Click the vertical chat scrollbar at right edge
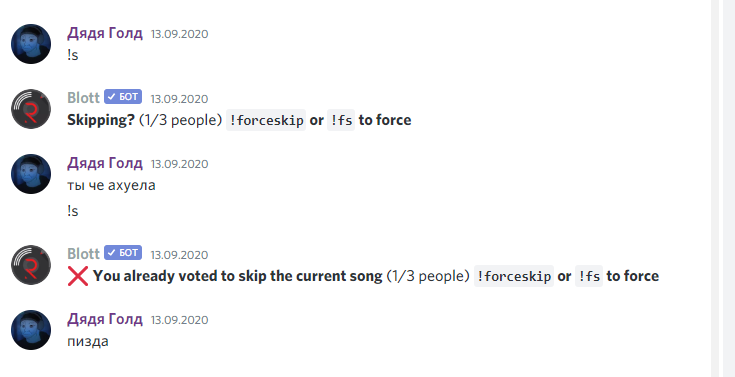The height and width of the screenshot is (377, 735). point(715,188)
